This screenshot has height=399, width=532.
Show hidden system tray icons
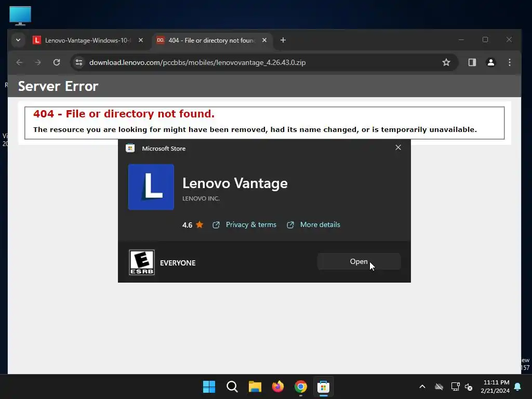point(422,387)
